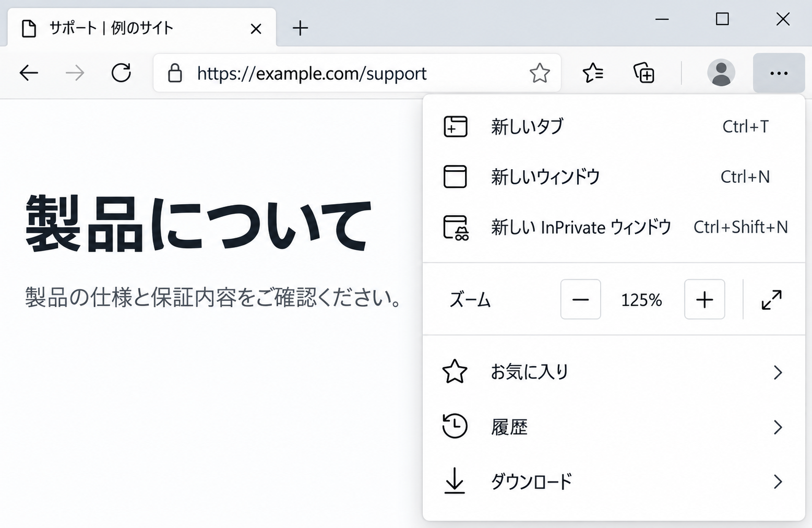The width and height of the screenshot is (812, 528).
Task: Go back with the left arrow button
Action: tap(29, 73)
